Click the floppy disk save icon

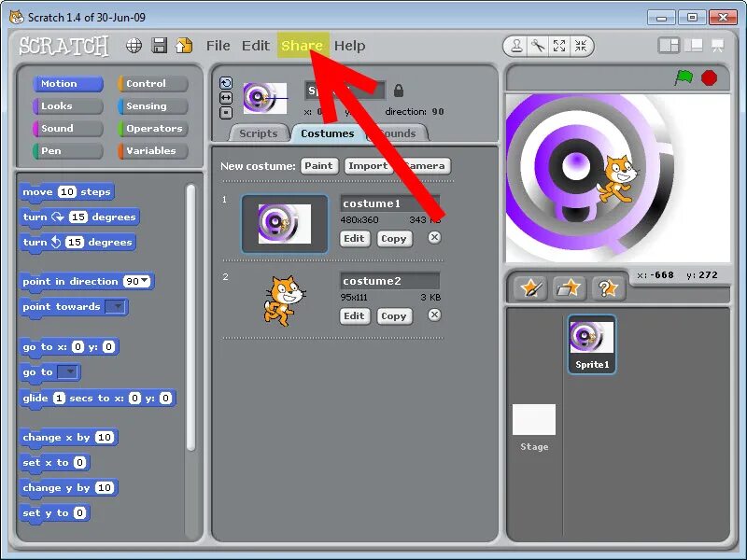(159, 45)
